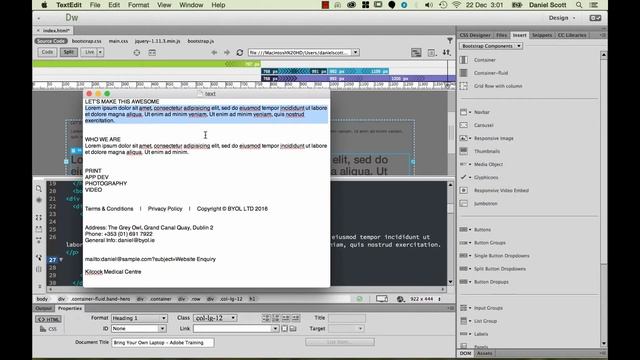Open the Format Heading 1 dropdown
This screenshot has width=640, height=360.
[x=139, y=318]
